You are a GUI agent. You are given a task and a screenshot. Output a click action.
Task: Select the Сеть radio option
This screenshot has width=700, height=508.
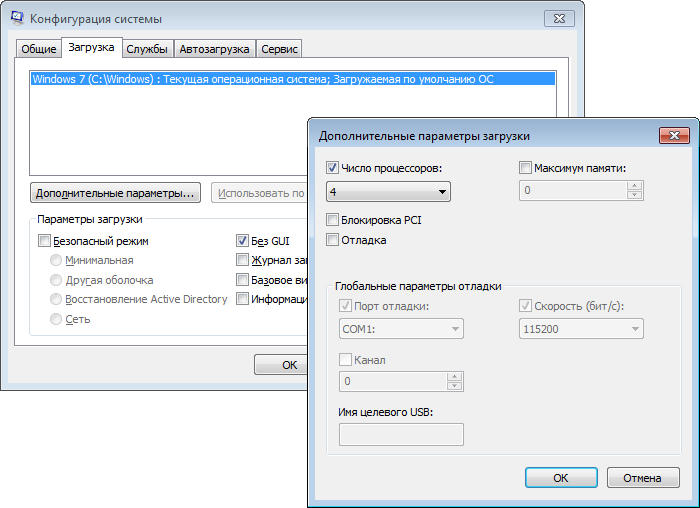(56, 319)
